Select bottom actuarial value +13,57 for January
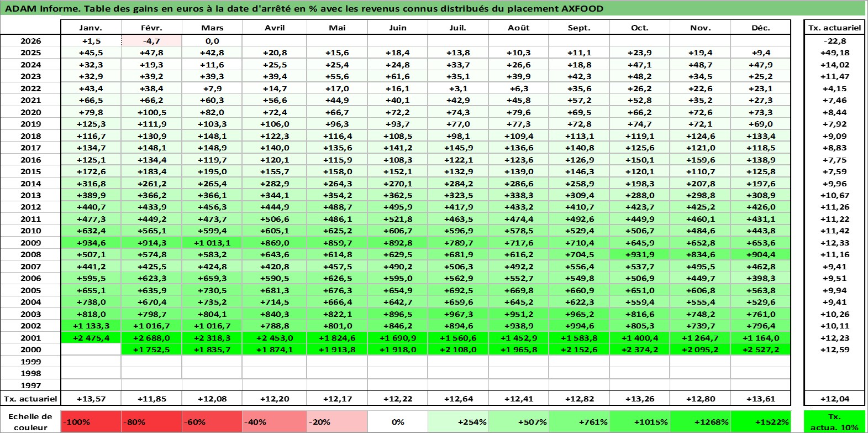Image resolution: width=868 pixels, height=433 pixels. tap(91, 399)
